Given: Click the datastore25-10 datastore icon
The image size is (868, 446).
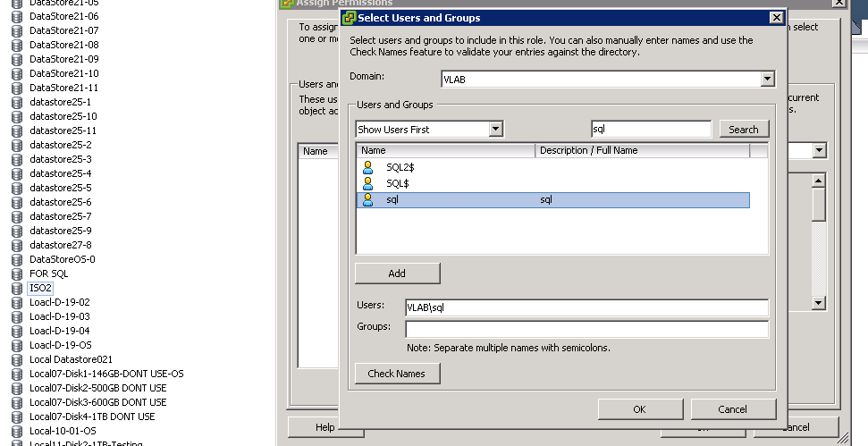Looking at the screenshot, I should [17, 117].
